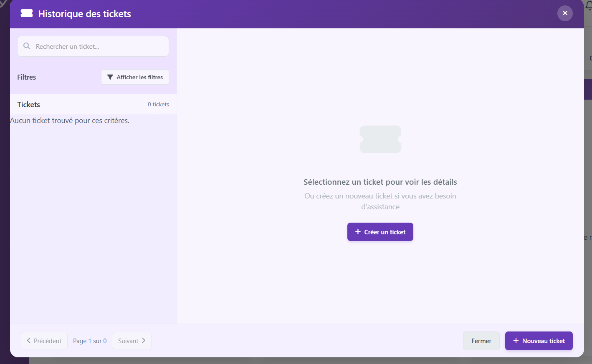Click the faded ticket placeholder illustration
This screenshot has height=364, width=592.
pyautogui.click(x=380, y=139)
